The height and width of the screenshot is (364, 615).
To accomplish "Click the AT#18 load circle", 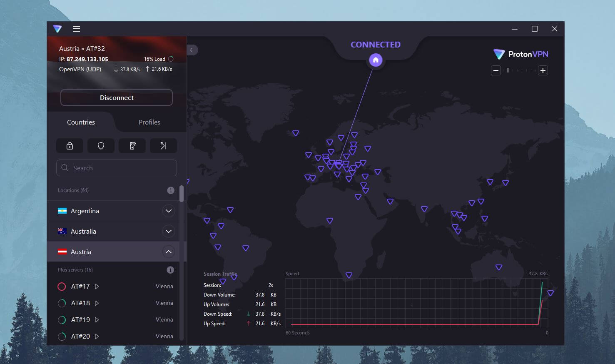I will (62, 303).
